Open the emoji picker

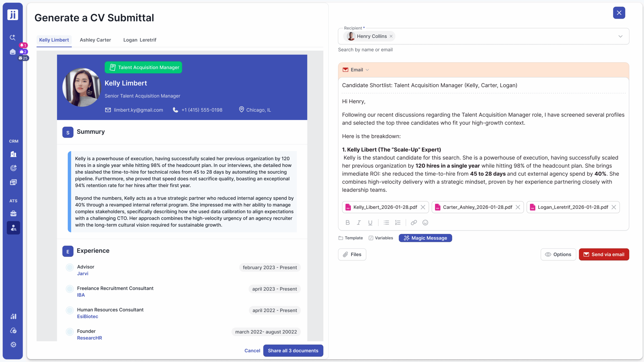425,222
